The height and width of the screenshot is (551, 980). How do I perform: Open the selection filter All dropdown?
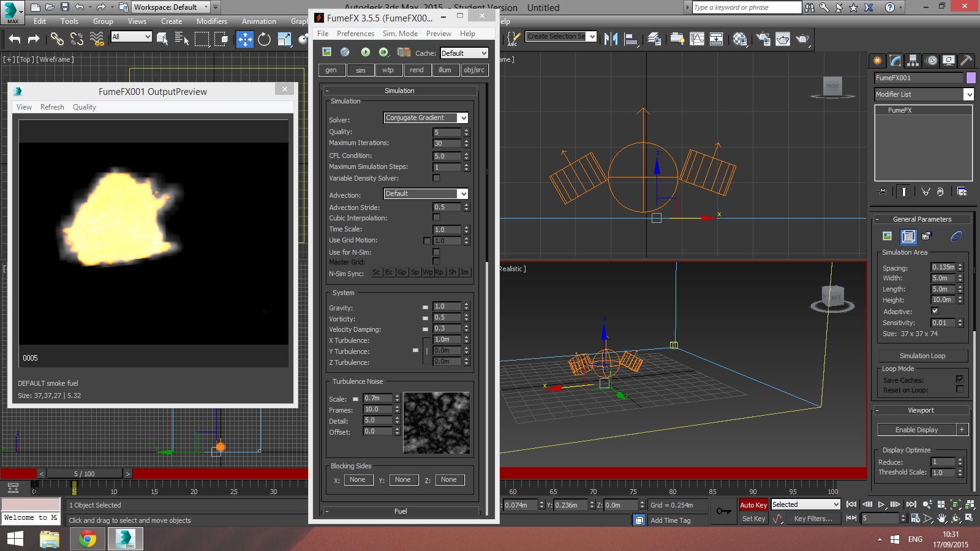[131, 37]
